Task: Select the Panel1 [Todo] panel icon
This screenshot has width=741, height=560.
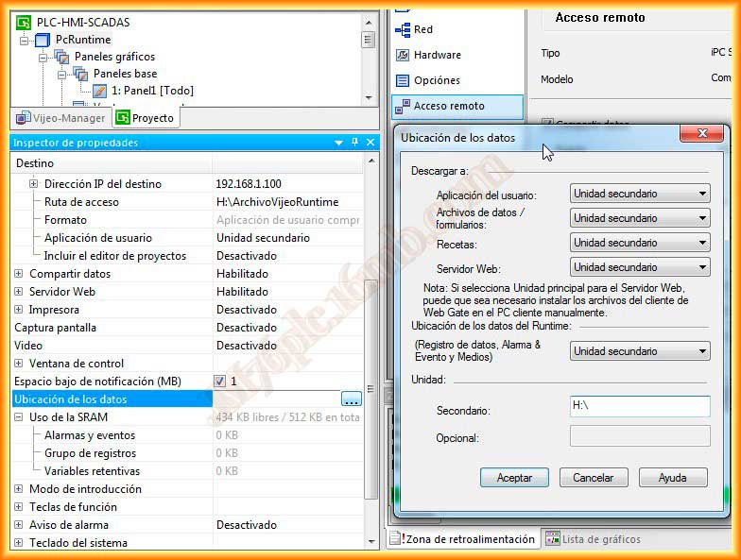Action: click(99, 91)
